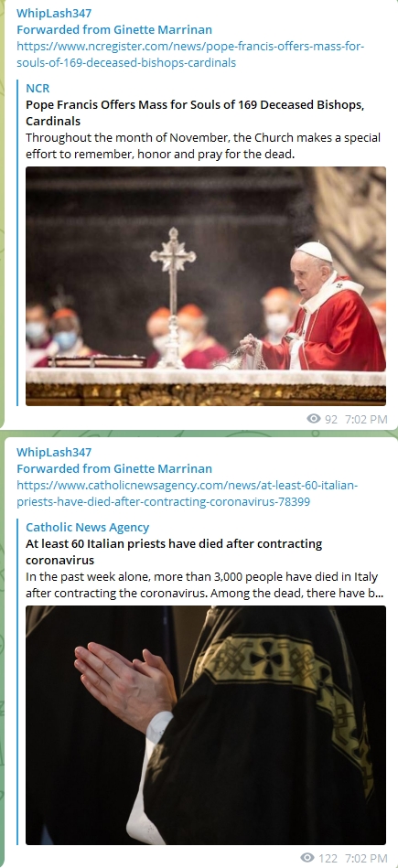Open the praying hands photo preview
This screenshot has height=868, width=398.
[206, 725]
